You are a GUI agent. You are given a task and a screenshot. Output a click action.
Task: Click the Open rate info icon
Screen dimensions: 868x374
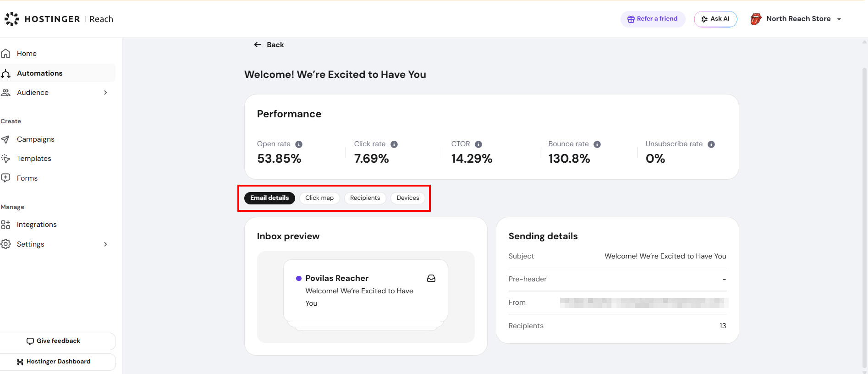pos(299,144)
